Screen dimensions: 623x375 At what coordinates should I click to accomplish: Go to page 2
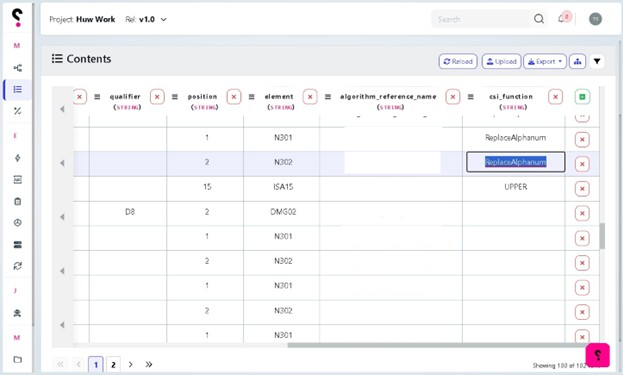pyautogui.click(x=113, y=364)
